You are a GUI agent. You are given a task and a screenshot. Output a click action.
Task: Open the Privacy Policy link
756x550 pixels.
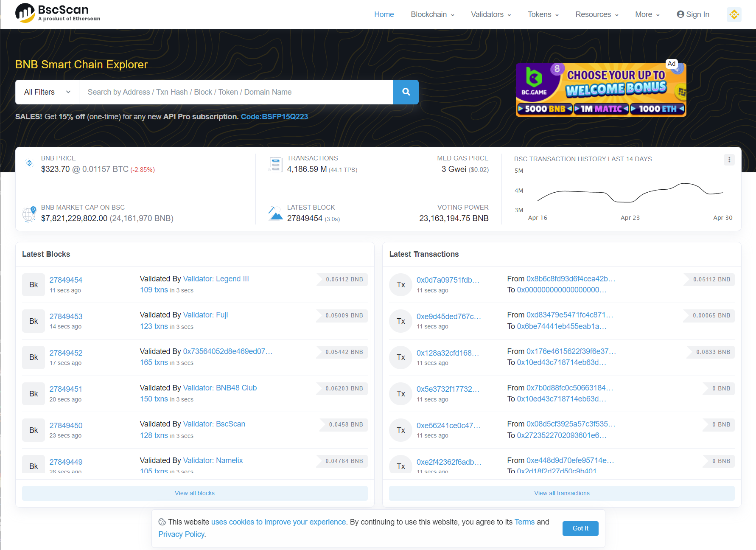(x=182, y=534)
